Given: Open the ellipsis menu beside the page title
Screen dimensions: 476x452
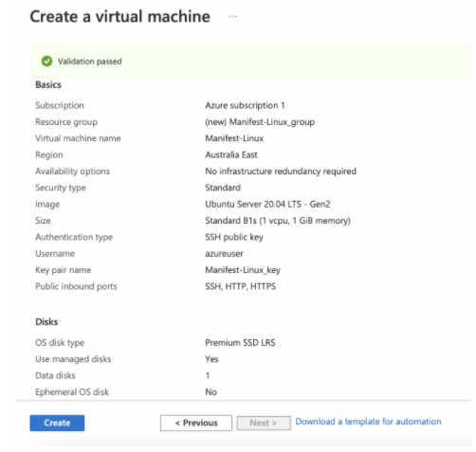Looking at the screenshot, I should [x=232, y=16].
